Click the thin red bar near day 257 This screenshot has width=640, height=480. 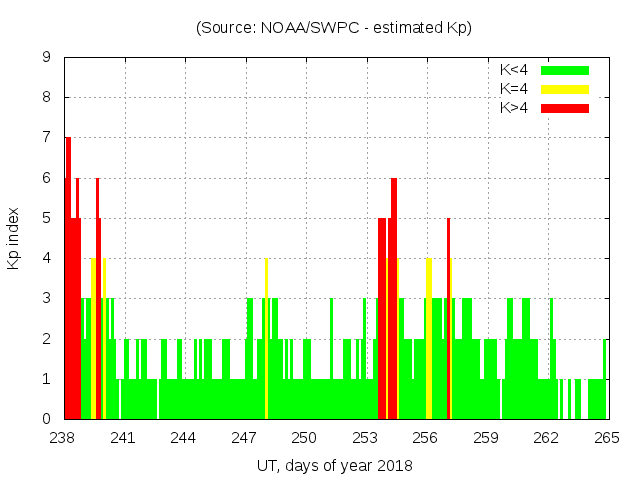tap(448, 320)
